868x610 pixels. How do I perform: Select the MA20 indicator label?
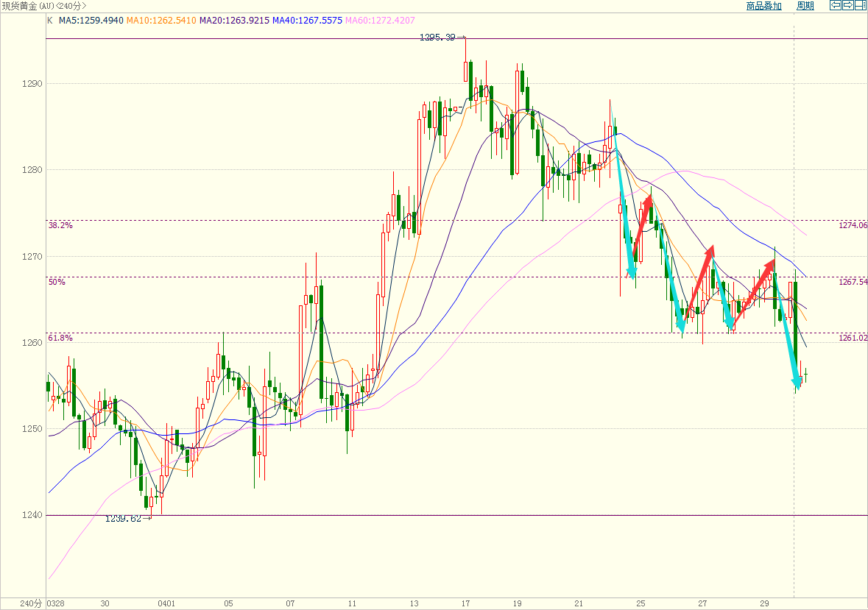(x=234, y=21)
